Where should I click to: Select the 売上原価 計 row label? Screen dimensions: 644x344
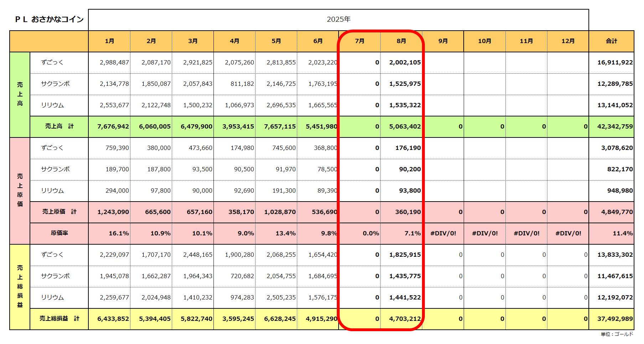[59, 212]
